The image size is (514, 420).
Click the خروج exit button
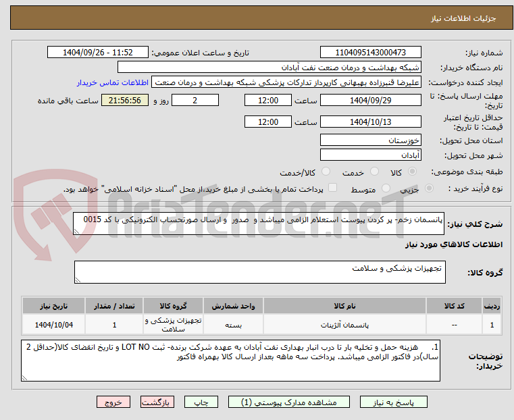tap(113, 402)
